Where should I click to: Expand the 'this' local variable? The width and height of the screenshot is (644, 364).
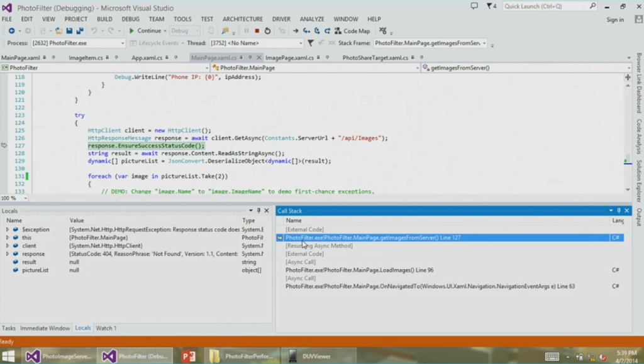pos(8,238)
